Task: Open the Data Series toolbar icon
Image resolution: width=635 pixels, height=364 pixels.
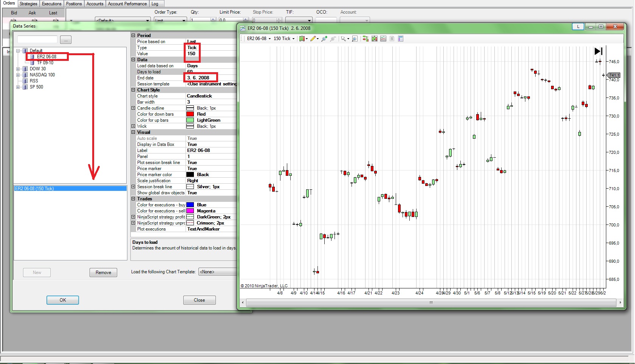Action: pos(375,39)
